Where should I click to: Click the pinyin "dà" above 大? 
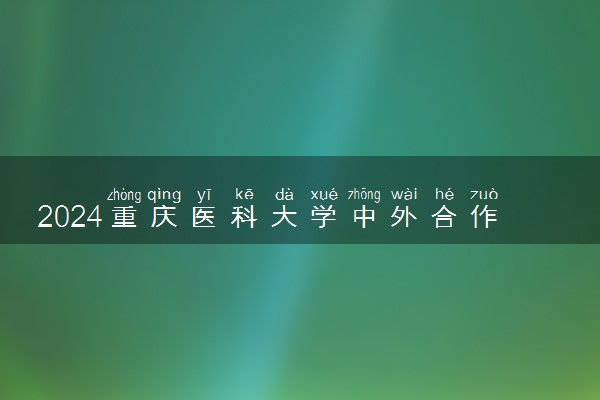click(x=284, y=194)
